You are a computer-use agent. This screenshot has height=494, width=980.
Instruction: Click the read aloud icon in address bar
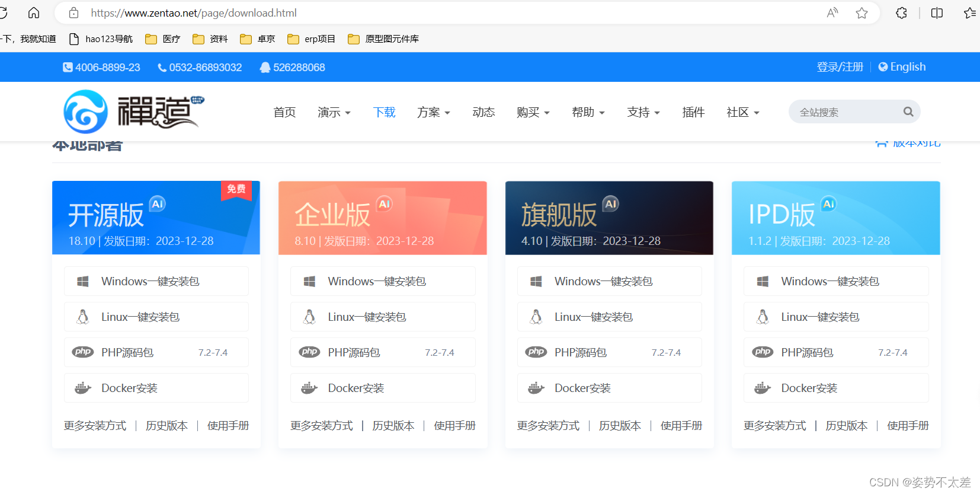point(832,12)
